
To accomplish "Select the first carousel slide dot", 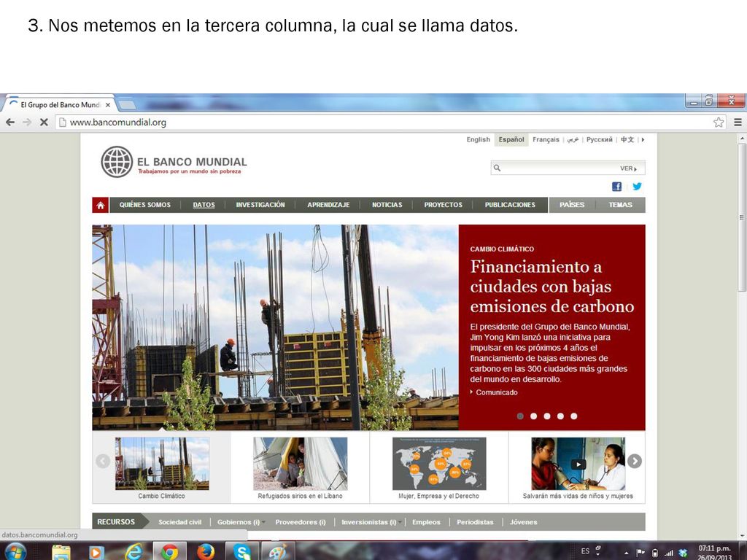I will click(x=520, y=416).
